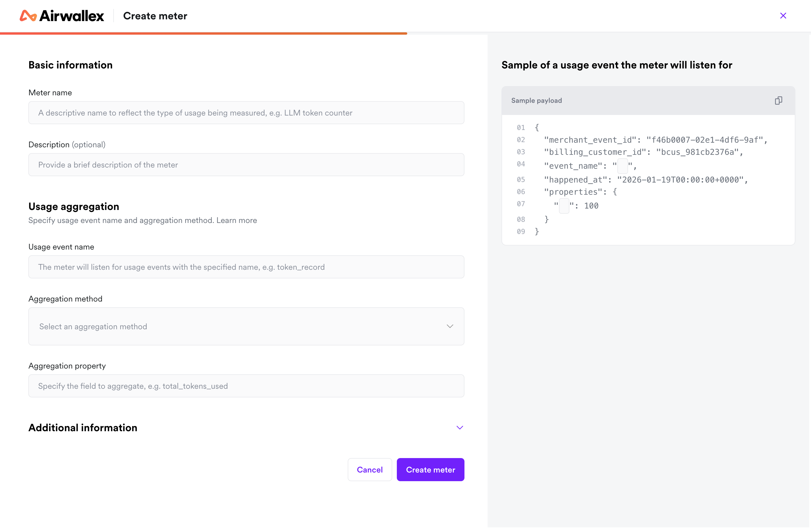This screenshot has height=532, width=811.
Task: Click the Sample payload header label
Action: pyautogui.click(x=536, y=101)
